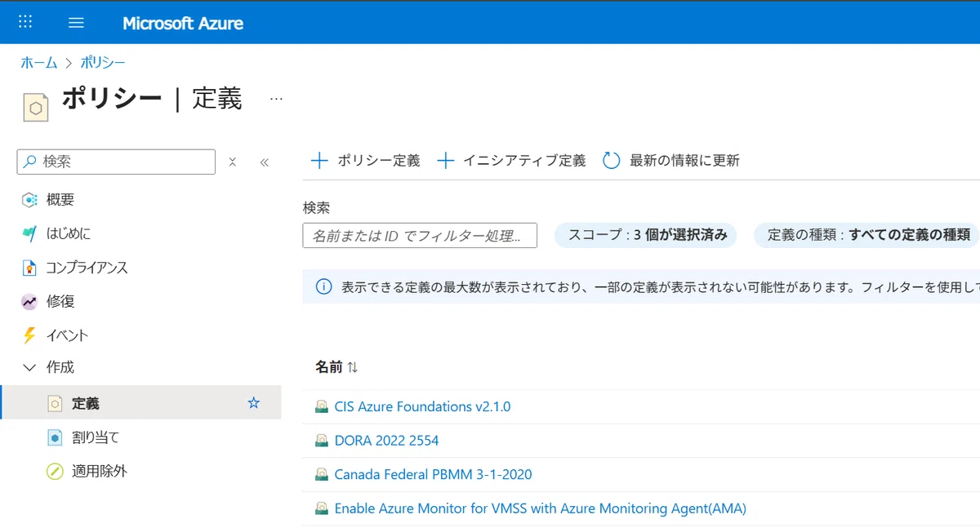Add a new イニシアティブ定義

(512, 161)
